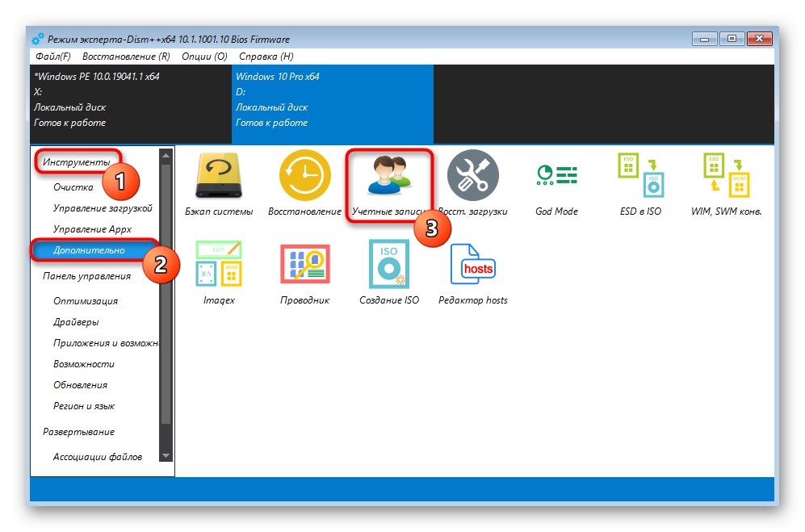Click sidebar scrollbar down arrow
Image resolution: width=805 pixels, height=532 pixels.
click(x=166, y=455)
